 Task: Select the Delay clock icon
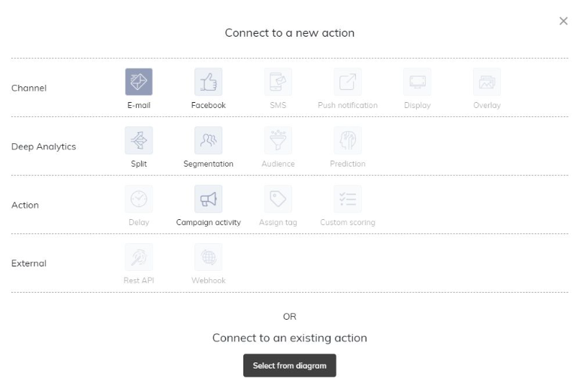pos(139,199)
